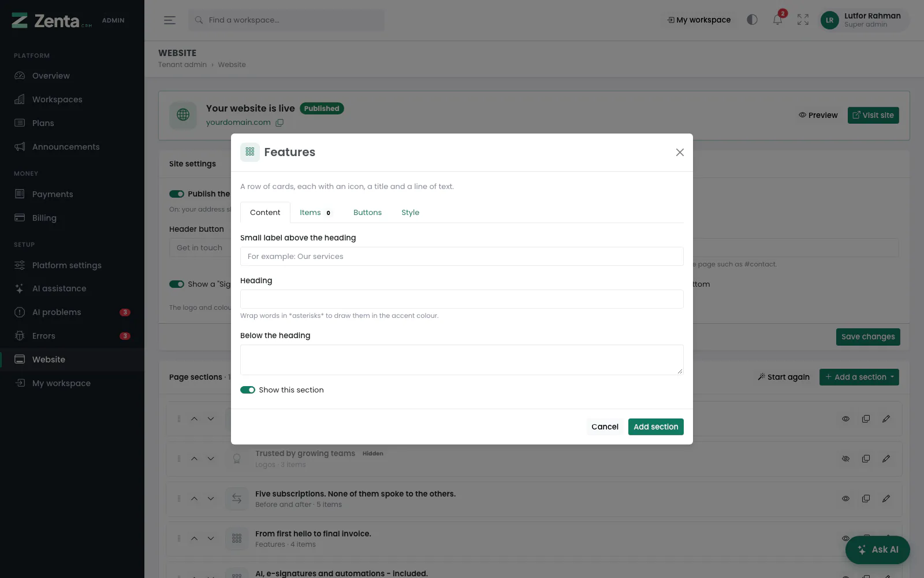The image size is (924, 578).
Task: Toggle the Show a Sign in switch
Action: click(177, 284)
